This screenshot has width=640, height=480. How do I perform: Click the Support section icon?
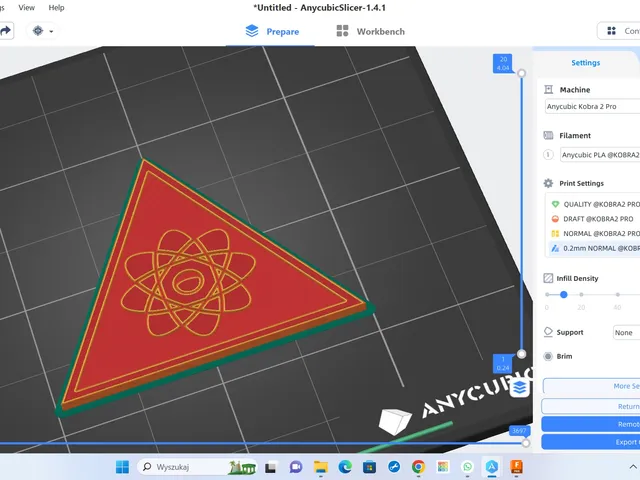tap(548, 332)
